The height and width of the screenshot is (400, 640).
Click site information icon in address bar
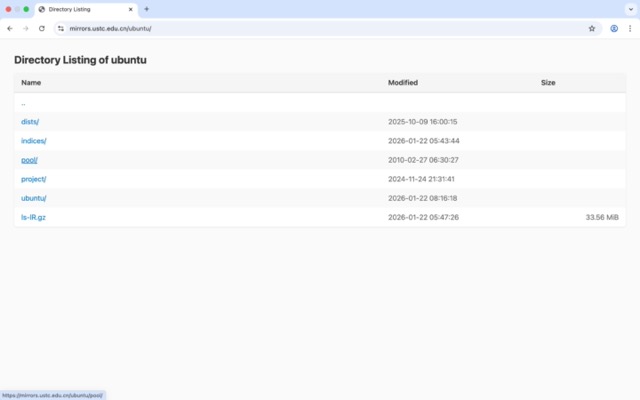point(60,29)
